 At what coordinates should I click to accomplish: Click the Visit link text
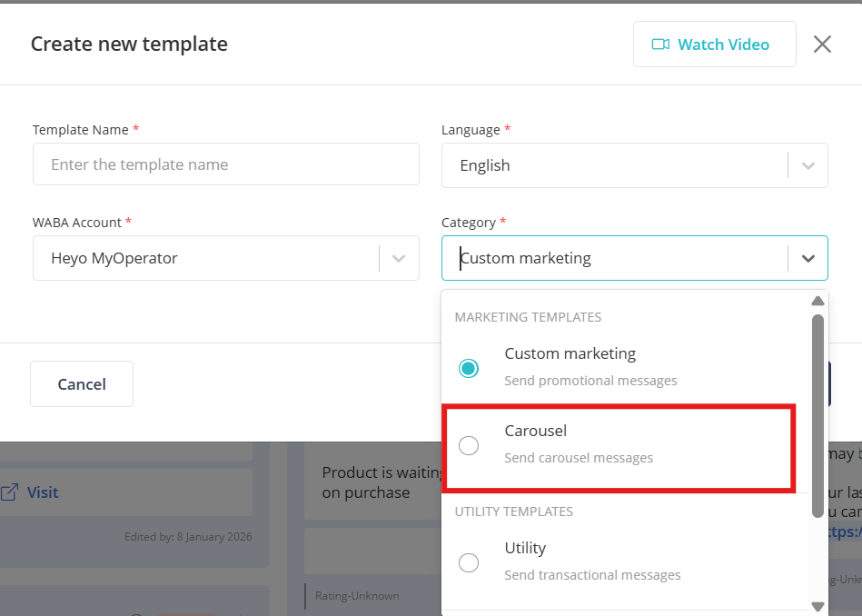[x=43, y=492]
